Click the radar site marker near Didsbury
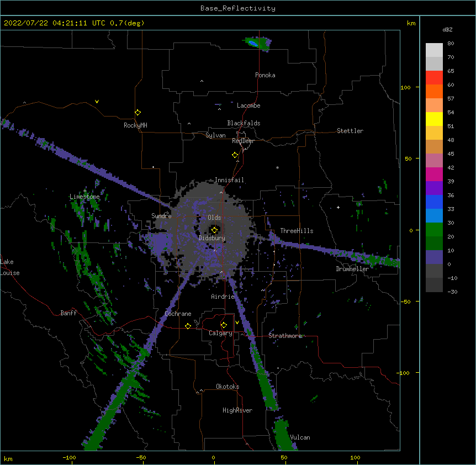 pos(214,230)
